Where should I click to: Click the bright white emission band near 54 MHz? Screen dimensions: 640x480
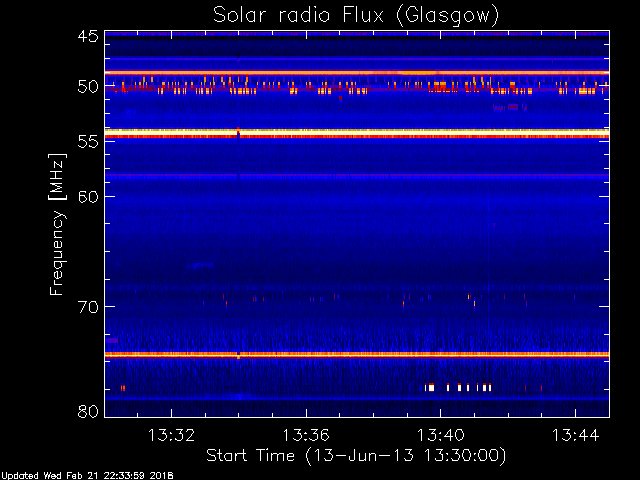click(357, 133)
